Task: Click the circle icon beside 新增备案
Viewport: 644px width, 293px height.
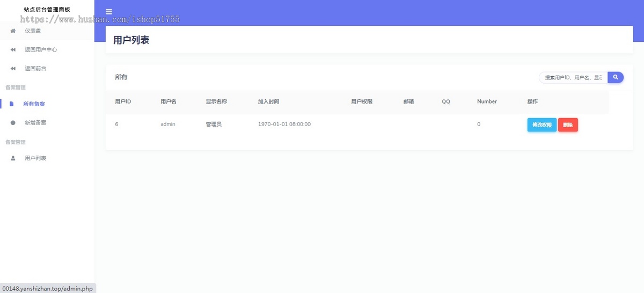Action: (13, 123)
